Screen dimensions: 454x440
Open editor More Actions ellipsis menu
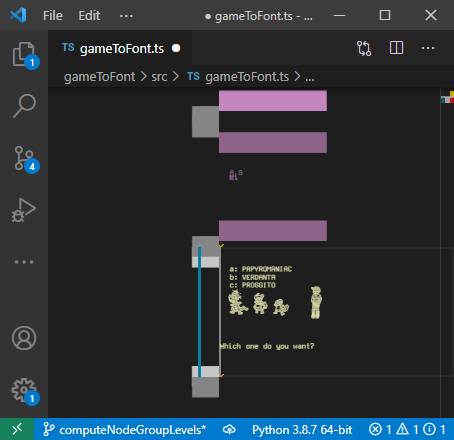click(x=428, y=48)
